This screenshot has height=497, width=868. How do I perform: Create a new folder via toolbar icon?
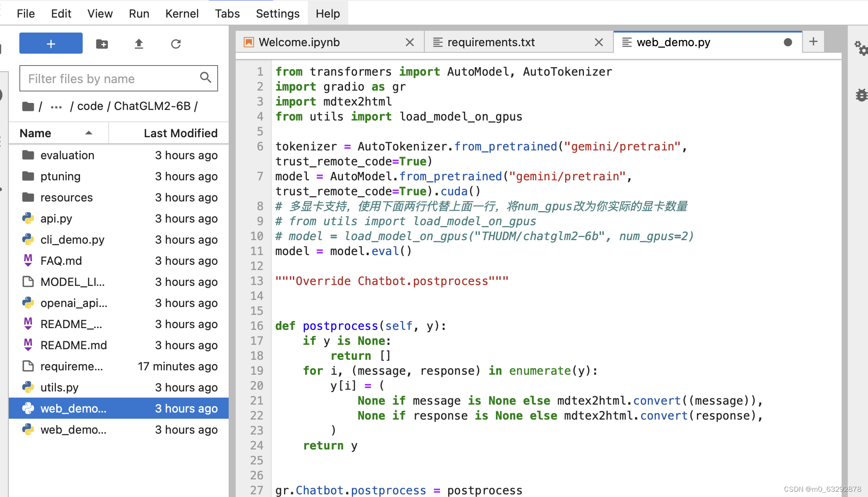(102, 44)
